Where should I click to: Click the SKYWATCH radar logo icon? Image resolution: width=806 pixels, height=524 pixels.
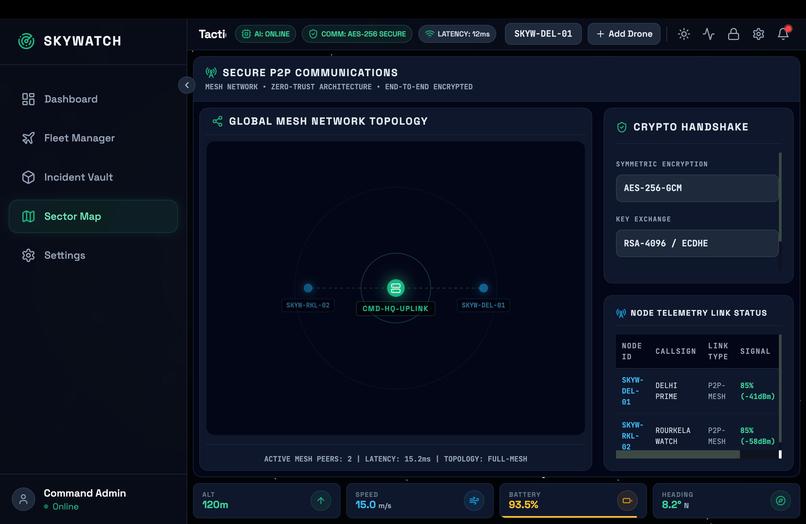point(26,41)
